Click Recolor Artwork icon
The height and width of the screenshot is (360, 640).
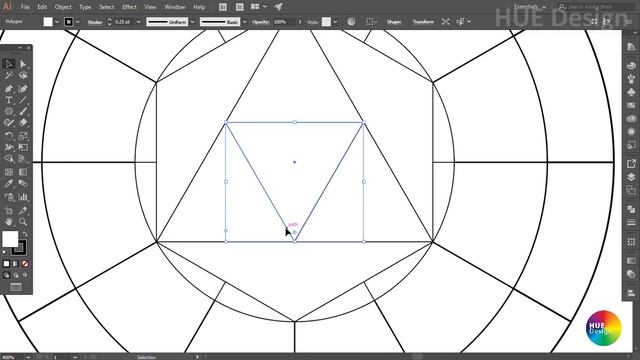click(x=351, y=22)
